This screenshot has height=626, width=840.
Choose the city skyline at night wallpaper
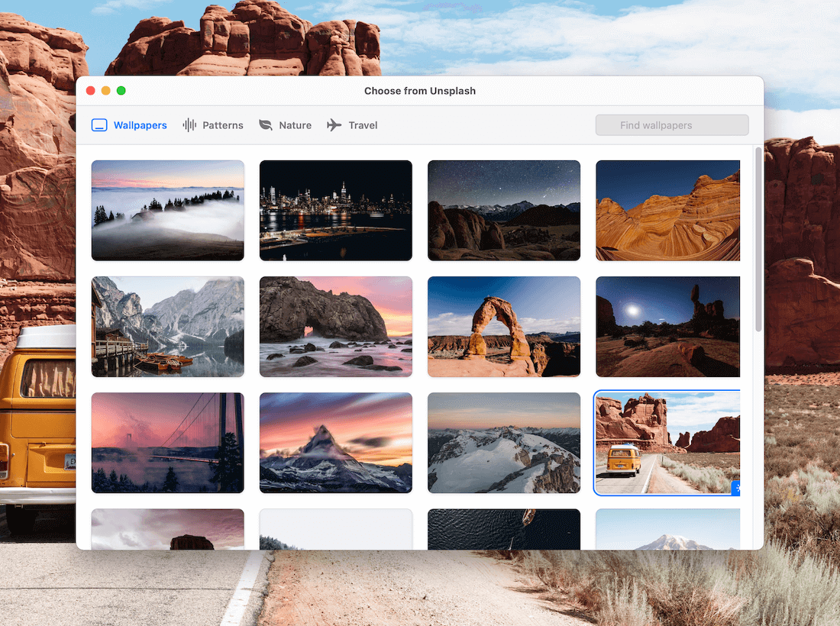[335, 210]
